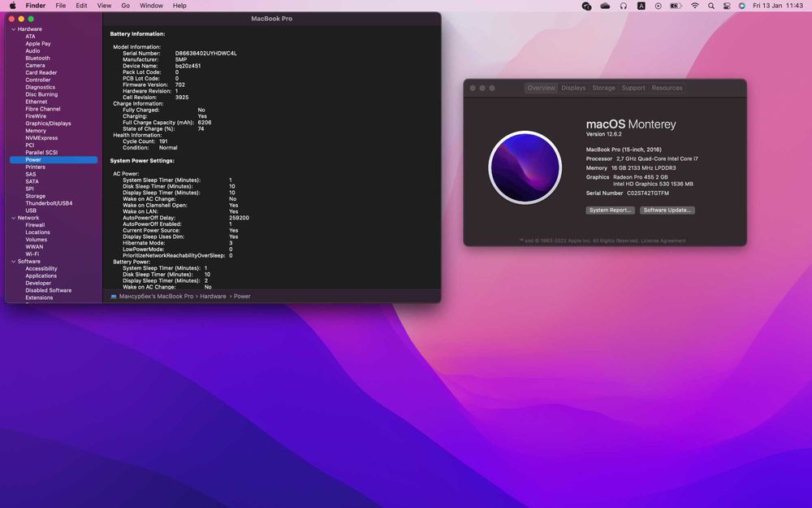
Task: Switch to the Resources tab
Action: [667, 88]
